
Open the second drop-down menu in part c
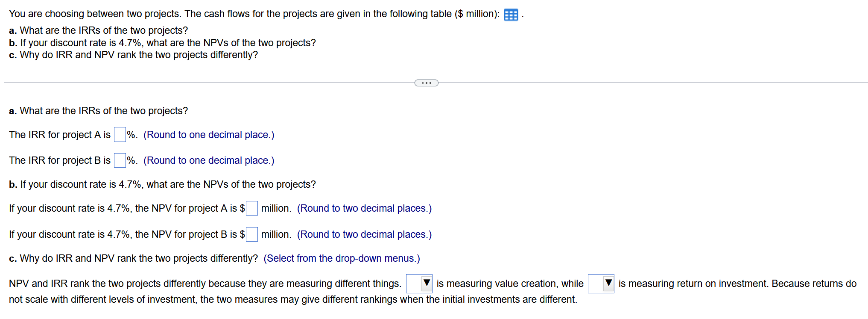tap(601, 283)
